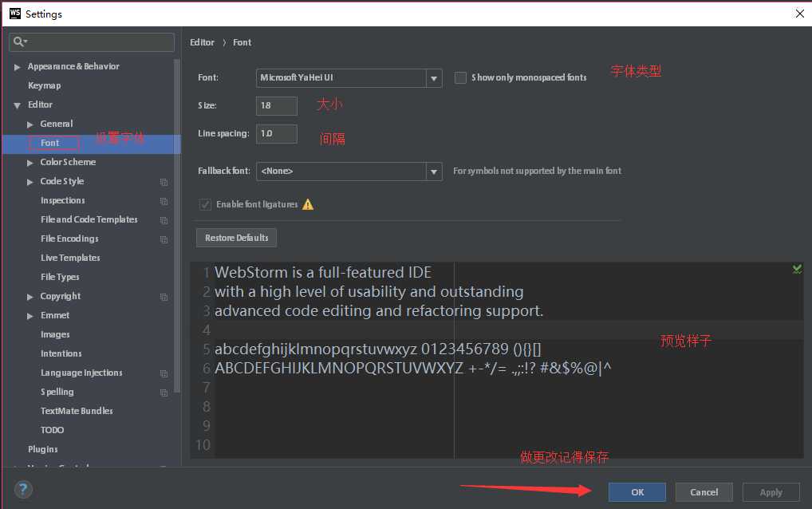Viewport: 812px width, 509px height.
Task: Click the lowercase alphabet preview line
Action: coord(377,349)
